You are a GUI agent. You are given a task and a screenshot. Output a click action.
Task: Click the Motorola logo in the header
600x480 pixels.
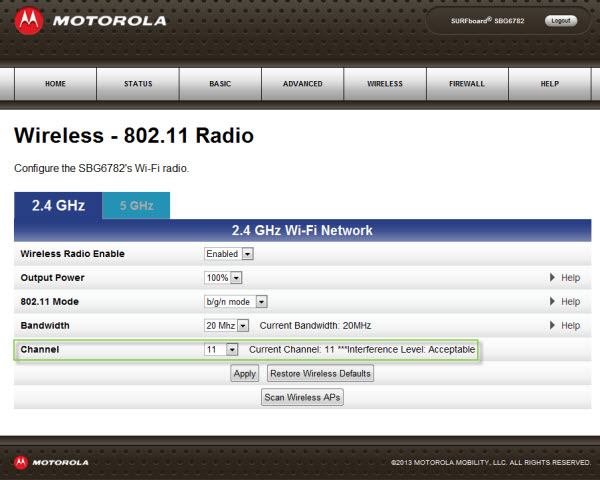click(26, 21)
